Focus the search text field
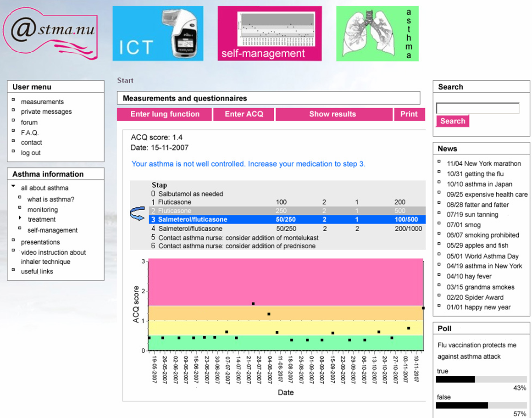Viewport: 532px width, 418px height. tap(477, 108)
